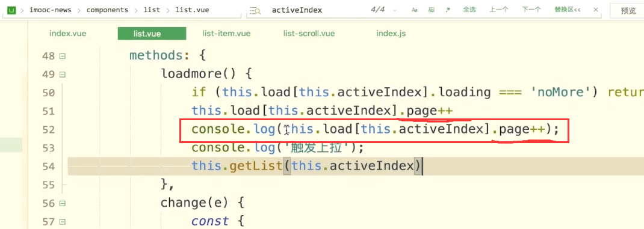The width and height of the screenshot is (644, 229).
Task: Click line number 52 in the gutter
Action: pos(49,130)
